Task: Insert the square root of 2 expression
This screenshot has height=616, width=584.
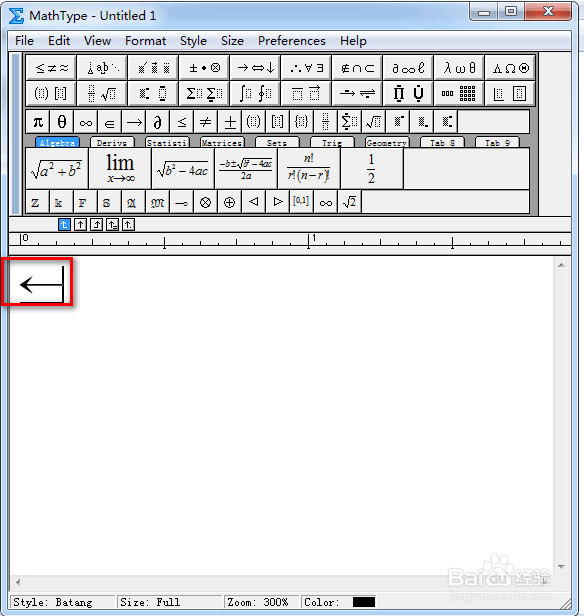Action: click(x=350, y=202)
